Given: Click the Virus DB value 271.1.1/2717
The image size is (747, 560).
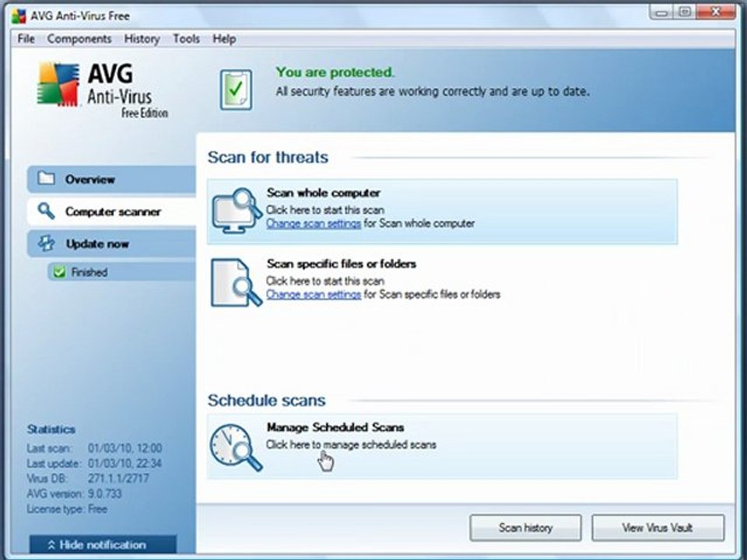Looking at the screenshot, I should point(118,478).
